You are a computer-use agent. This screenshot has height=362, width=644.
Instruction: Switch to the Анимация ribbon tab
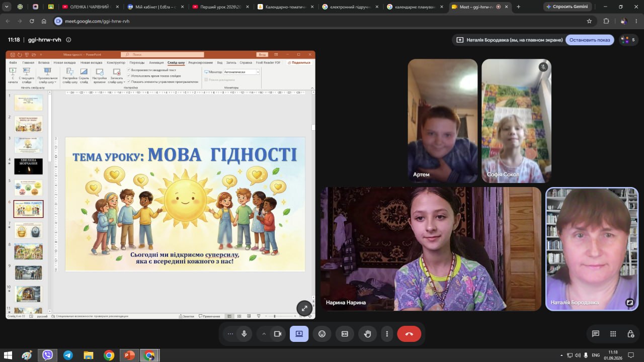pyautogui.click(x=156, y=62)
